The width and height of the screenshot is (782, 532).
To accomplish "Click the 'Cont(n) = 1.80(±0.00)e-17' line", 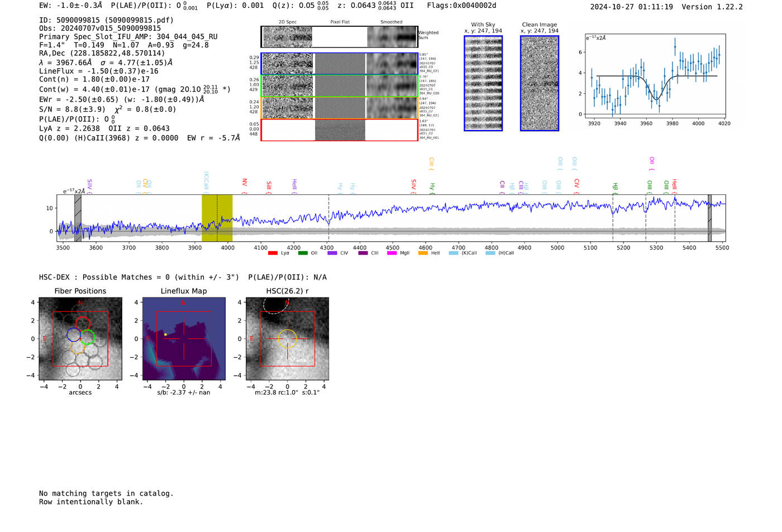I will tap(94, 79).
